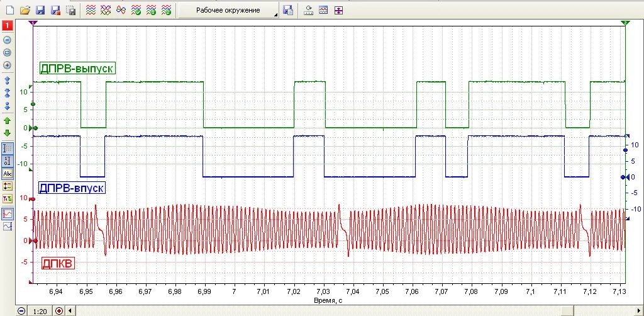Toggle the axis scale numbers button

(x=8, y=161)
